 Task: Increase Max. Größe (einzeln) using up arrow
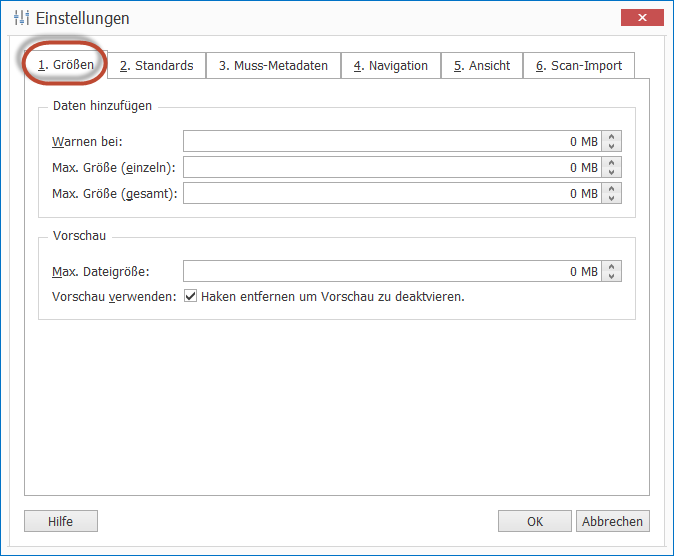(x=613, y=163)
